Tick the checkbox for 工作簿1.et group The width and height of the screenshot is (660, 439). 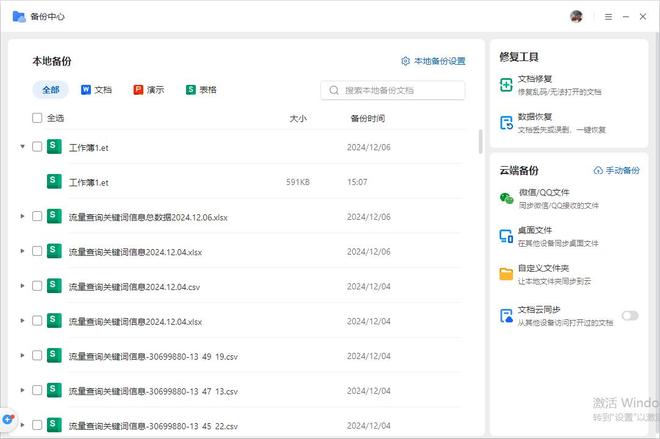click(37, 146)
